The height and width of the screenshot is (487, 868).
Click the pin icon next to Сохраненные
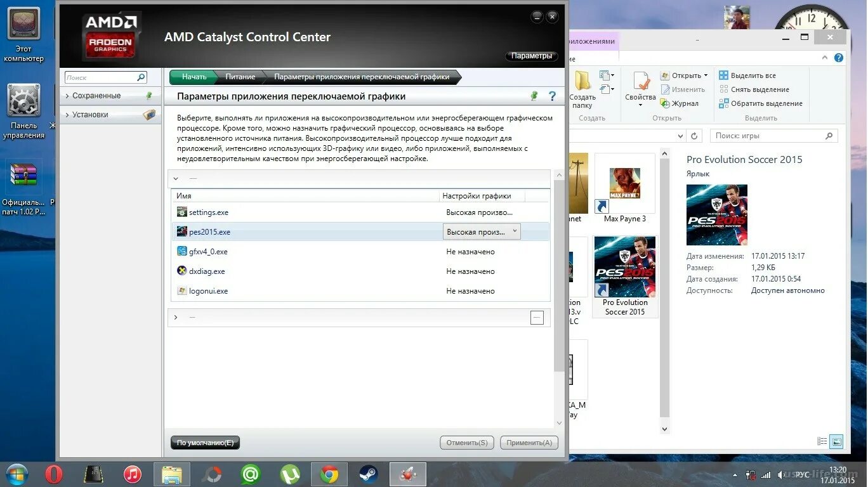pyautogui.click(x=149, y=96)
